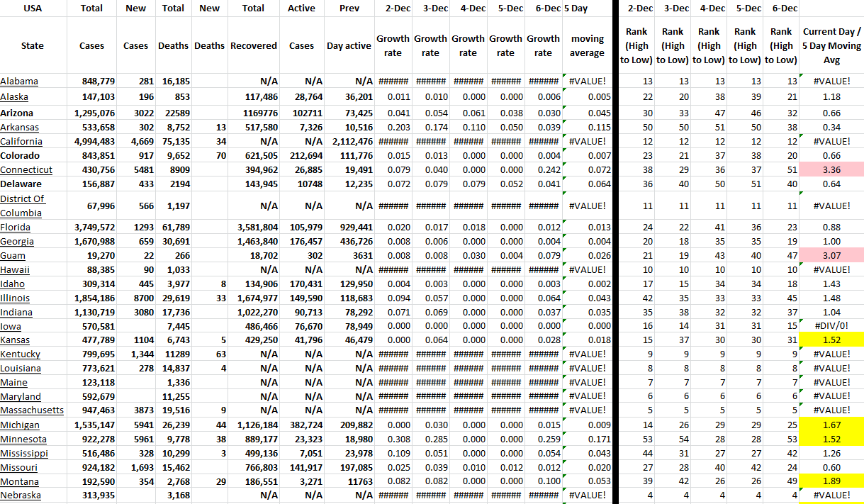Select the Total Recovered header cell
The width and height of the screenshot is (864, 504).
253,45
